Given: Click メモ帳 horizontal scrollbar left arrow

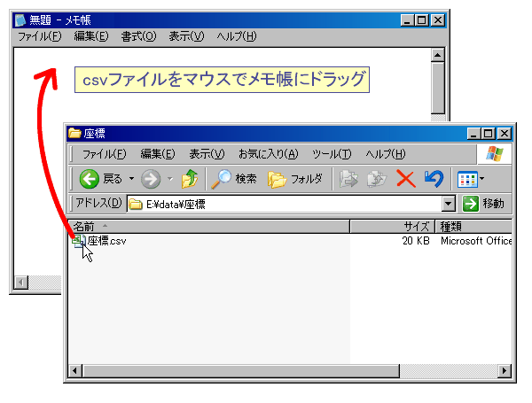Looking at the screenshot, I should pos(21,283).
